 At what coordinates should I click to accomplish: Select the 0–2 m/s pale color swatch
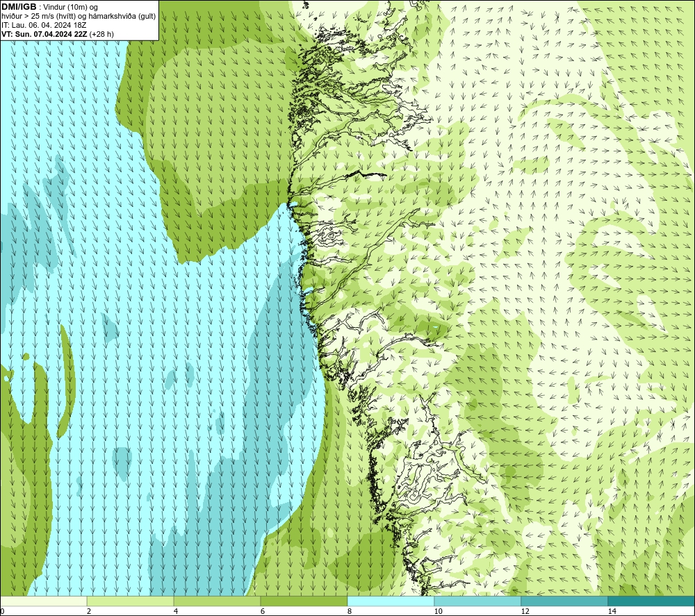coord(43,601)
